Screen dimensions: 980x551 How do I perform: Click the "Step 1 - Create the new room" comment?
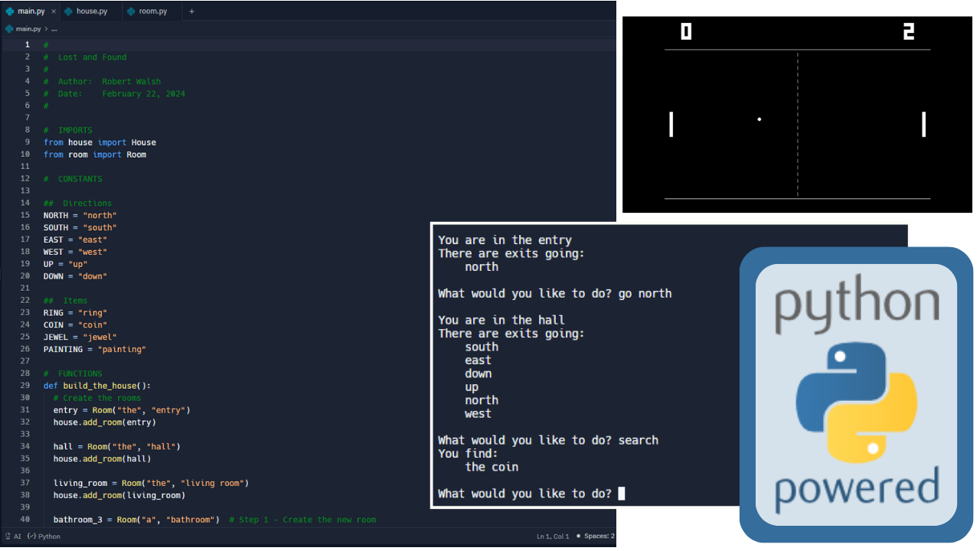click(x=302, y=520)
